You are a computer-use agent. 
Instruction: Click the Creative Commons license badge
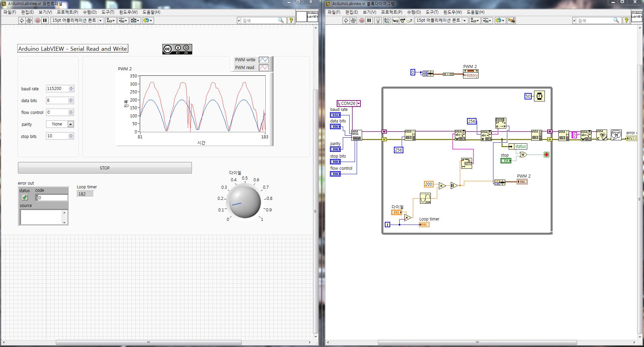click(177, 49)
